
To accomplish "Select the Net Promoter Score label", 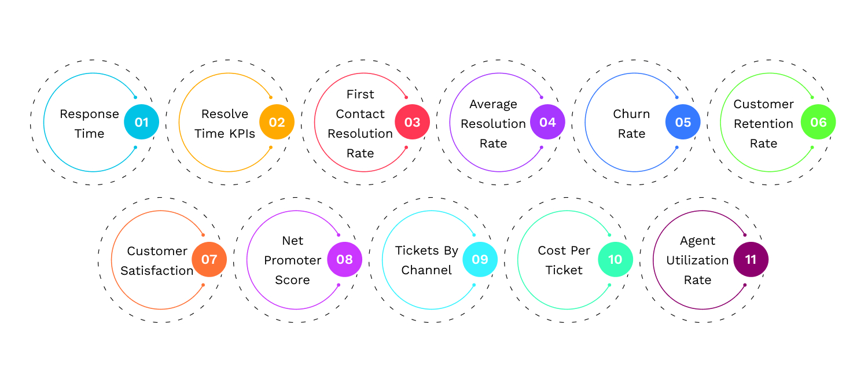I will click(x=292, y=260).
